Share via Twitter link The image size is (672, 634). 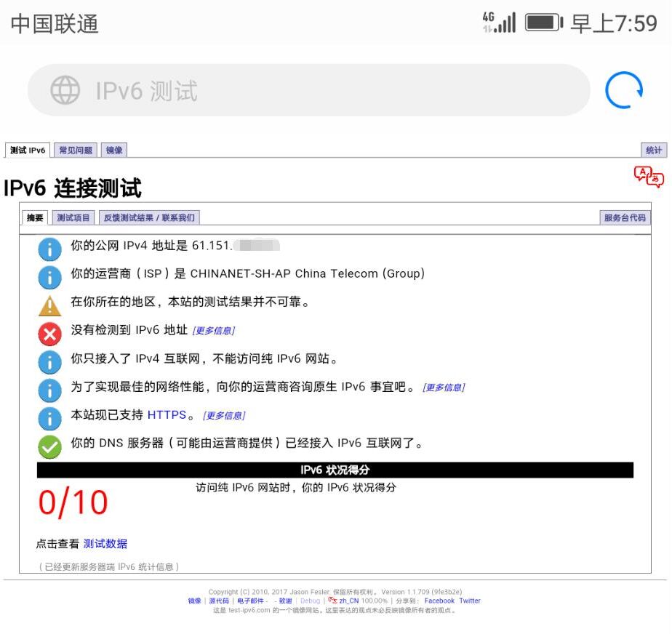(x=470, y=601)
